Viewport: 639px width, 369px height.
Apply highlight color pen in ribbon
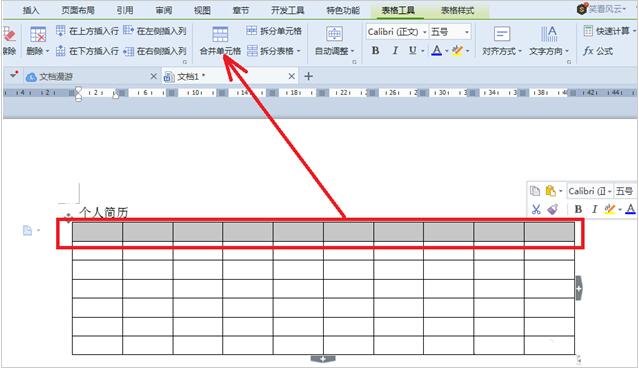(x=458, y=51)
